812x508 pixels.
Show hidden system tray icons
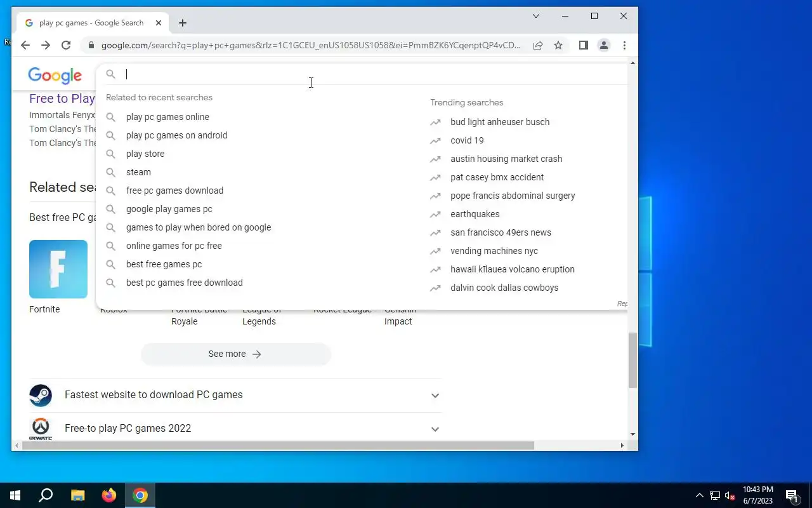699,495
